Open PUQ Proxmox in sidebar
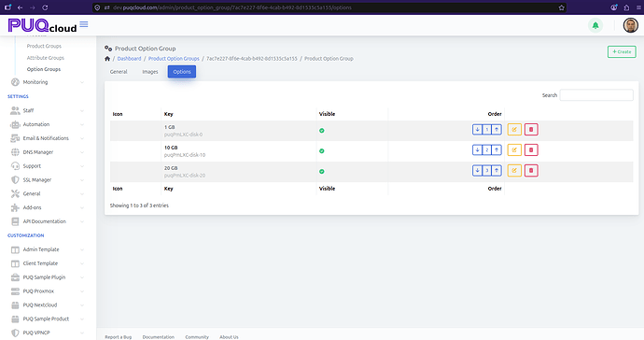The width and height of the screenshot is (644, 340). 38,291
